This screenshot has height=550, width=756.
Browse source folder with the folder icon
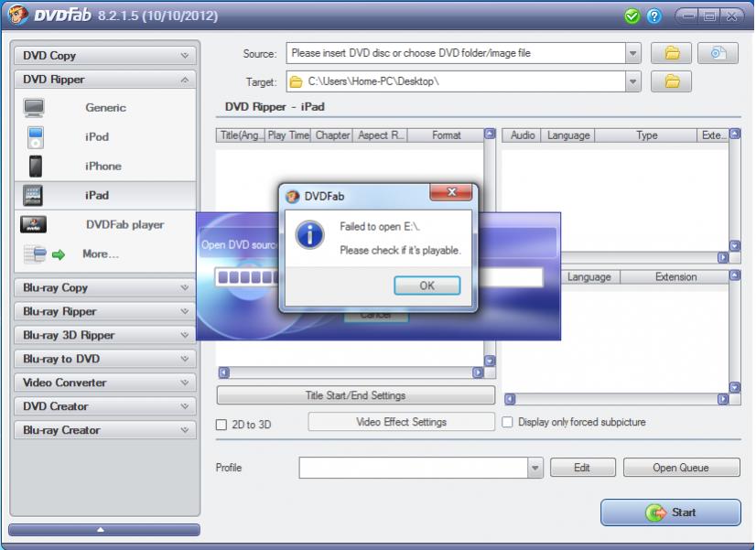pyautogui.click(x=672, y=53)
